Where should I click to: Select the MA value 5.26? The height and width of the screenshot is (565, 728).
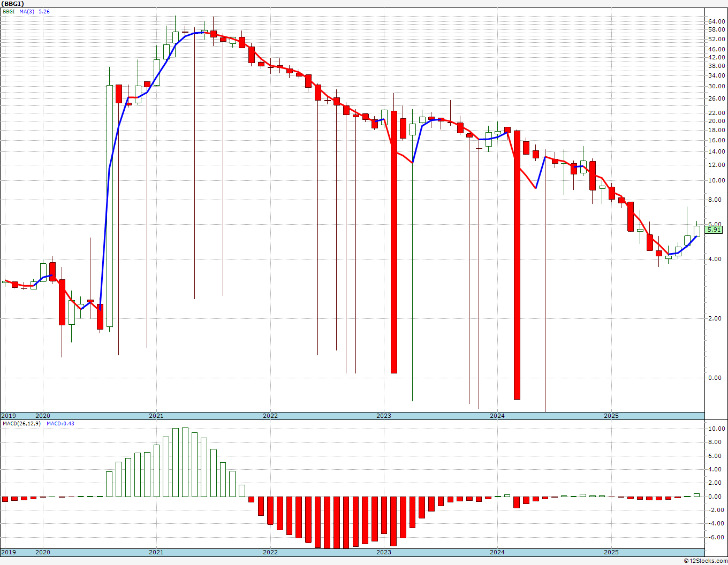(x=44, y=11)
